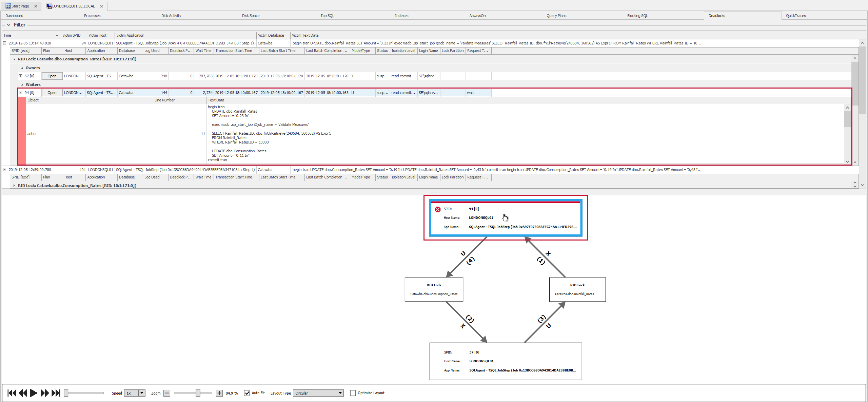Open the playback Speed dropdown

142,393
